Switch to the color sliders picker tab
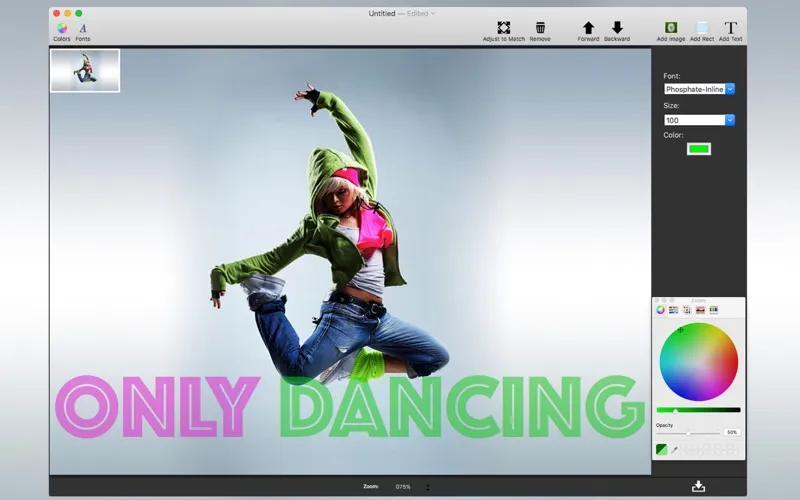The image size is (800, 500). 673,310
